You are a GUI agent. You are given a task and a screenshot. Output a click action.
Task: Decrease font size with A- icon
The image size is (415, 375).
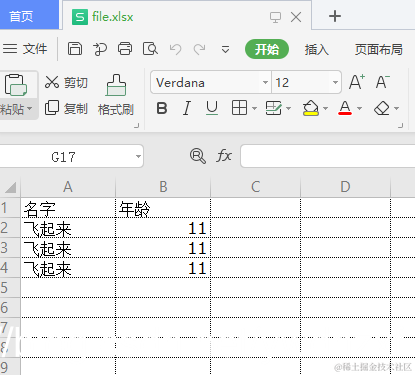pos(382,82)
